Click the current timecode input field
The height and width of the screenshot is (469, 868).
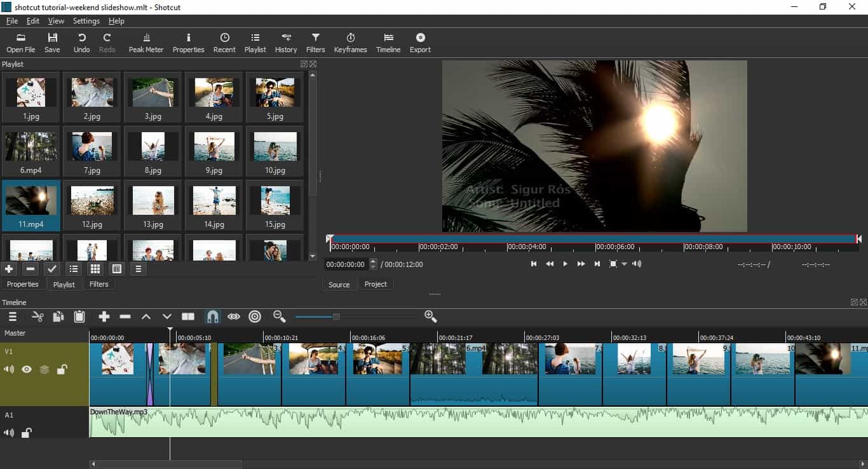(347, 264)
